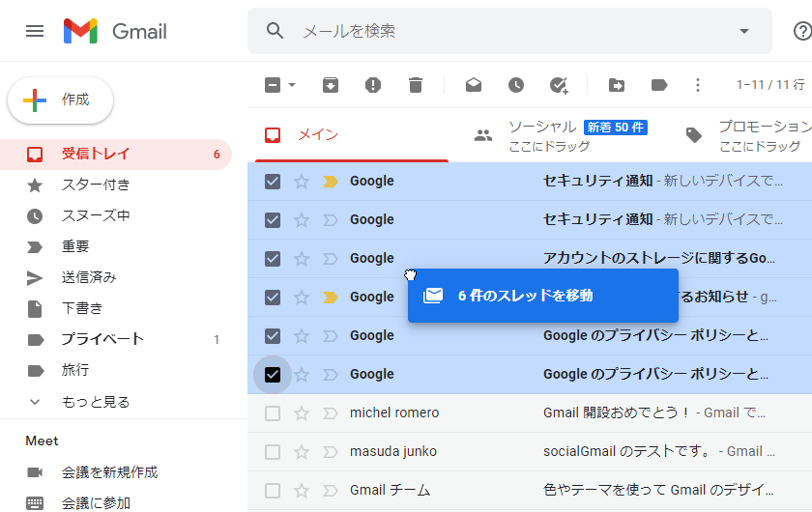This screenshot has height=512, width=812.
Task: Report selected messages as spam
Action: click(373, 85)
